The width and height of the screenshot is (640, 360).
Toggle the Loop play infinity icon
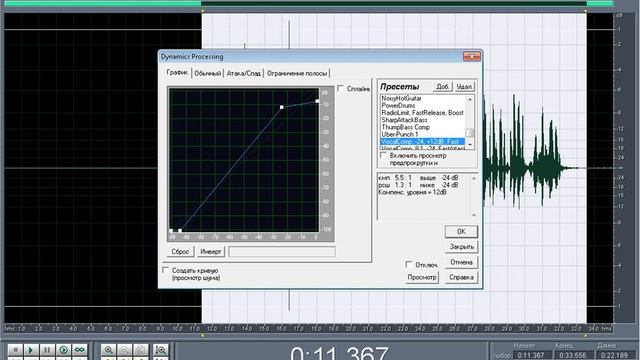80,350
